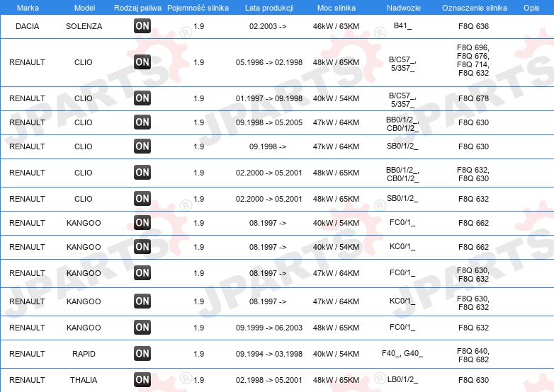This screenshot has height=392, width=554.
Task: Click production dates 02.1998 -> 05.2001
Action: [x=269, y=380]
